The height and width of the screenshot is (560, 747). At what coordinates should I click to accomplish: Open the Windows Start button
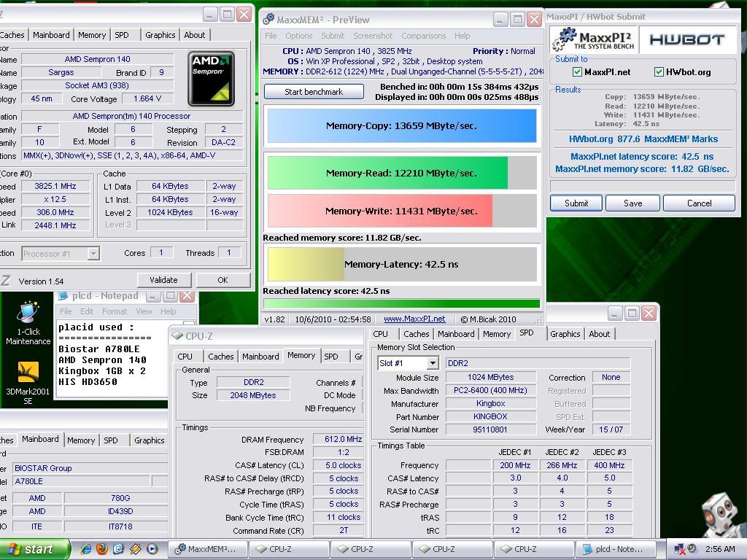coord(34,549)
